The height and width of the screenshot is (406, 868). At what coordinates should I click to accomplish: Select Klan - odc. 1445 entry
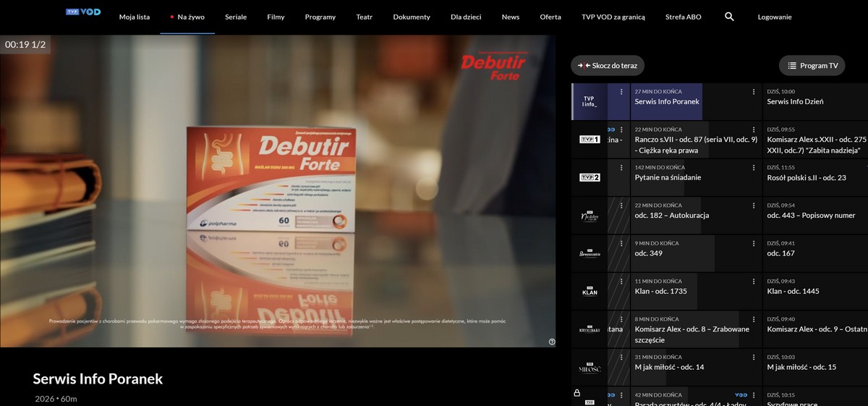(x=816, y=292)
